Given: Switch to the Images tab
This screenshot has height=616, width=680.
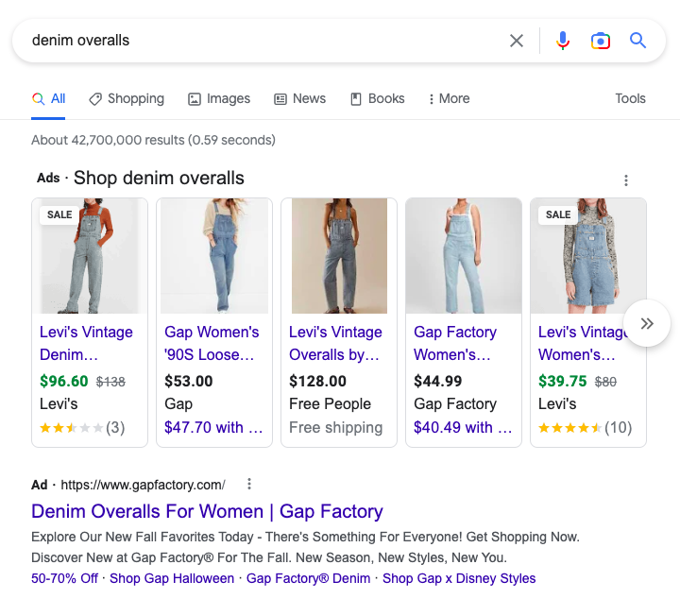Looking at the screenshot, I should pos(219,98).
